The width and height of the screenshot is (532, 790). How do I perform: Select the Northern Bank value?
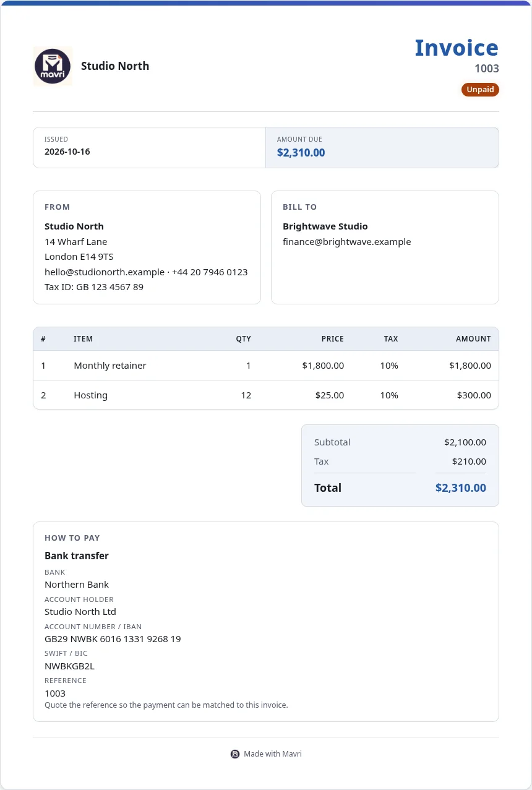coord(77,585)
